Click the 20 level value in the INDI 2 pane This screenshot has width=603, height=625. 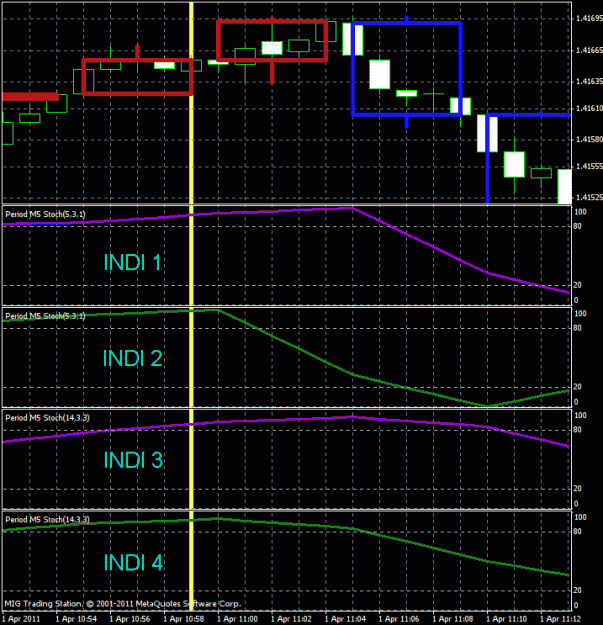(577, 387)
